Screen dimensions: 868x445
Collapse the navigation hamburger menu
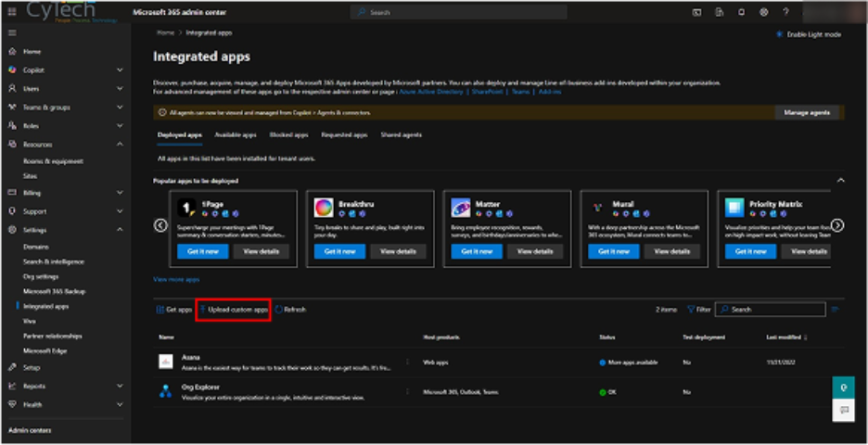(12, 33)
